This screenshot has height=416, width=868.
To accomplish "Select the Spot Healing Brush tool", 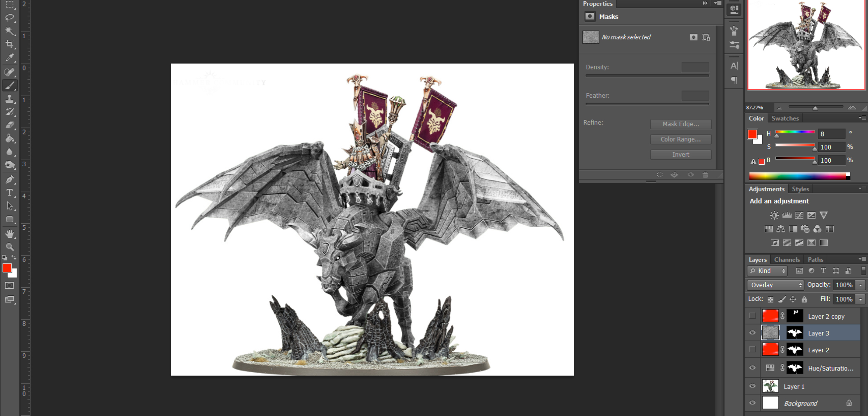I will click(9, 72).
